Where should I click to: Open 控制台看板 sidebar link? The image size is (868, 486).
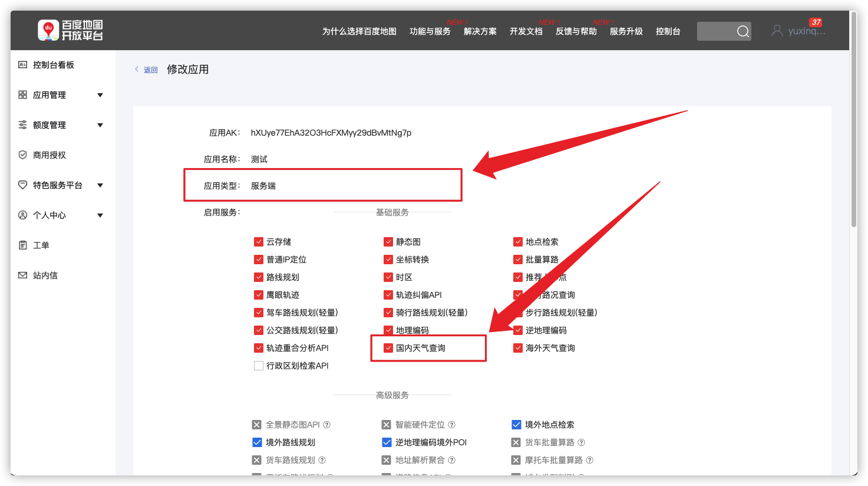point(54,65)
